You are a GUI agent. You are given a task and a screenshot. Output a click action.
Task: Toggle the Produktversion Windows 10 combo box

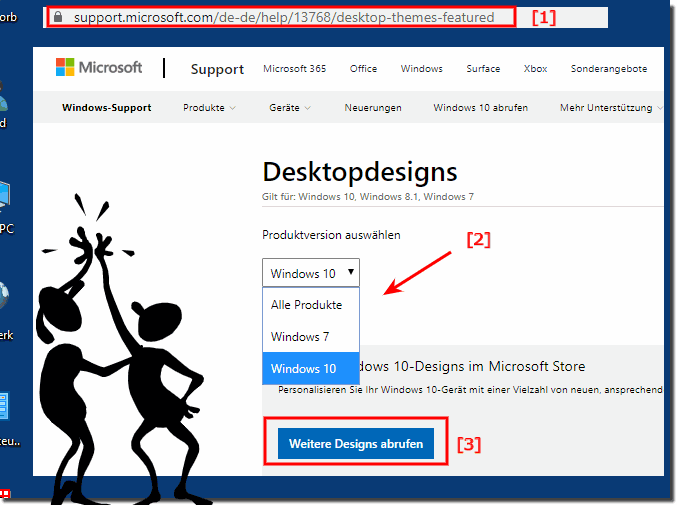click(x=311, y=273)
